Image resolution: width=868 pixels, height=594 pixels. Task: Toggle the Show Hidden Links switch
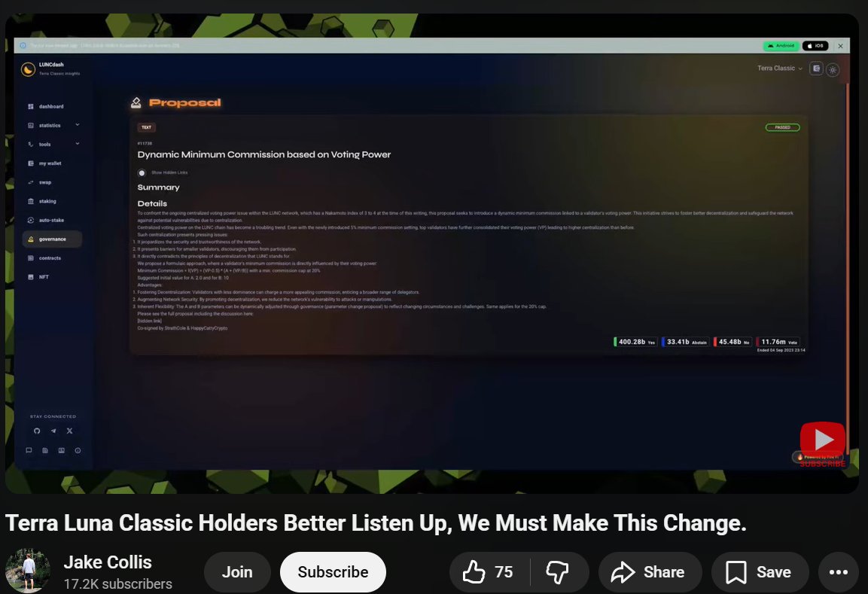(x=142, y=172)
